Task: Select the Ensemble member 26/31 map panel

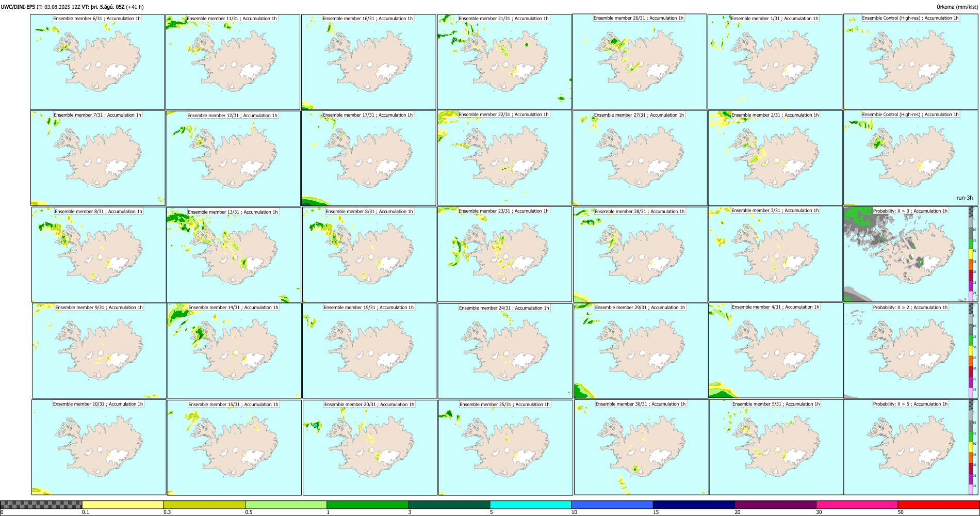Action: point(640,61)
